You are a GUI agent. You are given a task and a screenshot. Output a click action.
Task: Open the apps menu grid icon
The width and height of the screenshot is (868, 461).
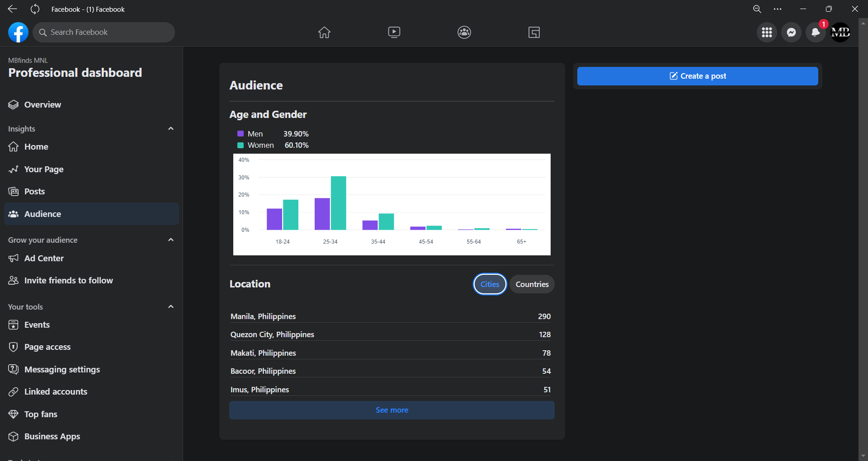767,32
